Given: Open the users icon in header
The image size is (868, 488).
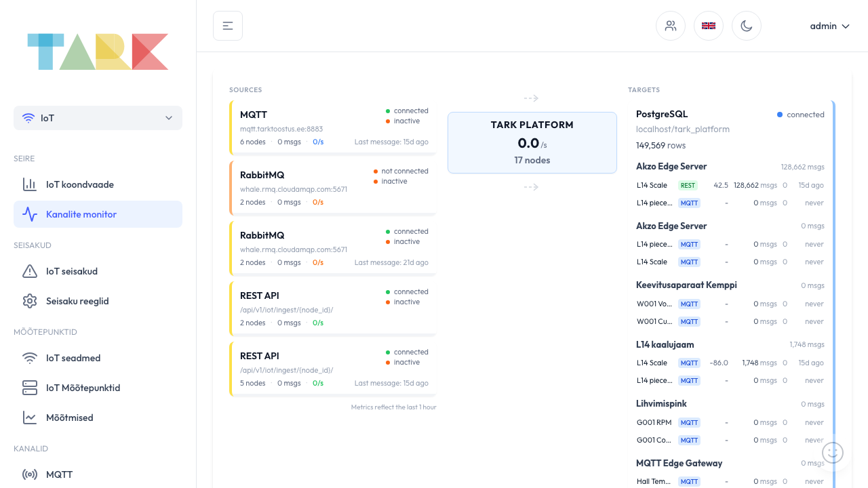Looking at the screenshot, I should [x=671, y=26].
